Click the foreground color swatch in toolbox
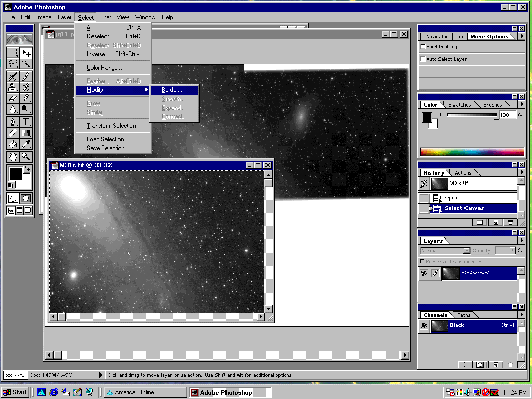This screenshot has height=399, width=532. (15, 174)
